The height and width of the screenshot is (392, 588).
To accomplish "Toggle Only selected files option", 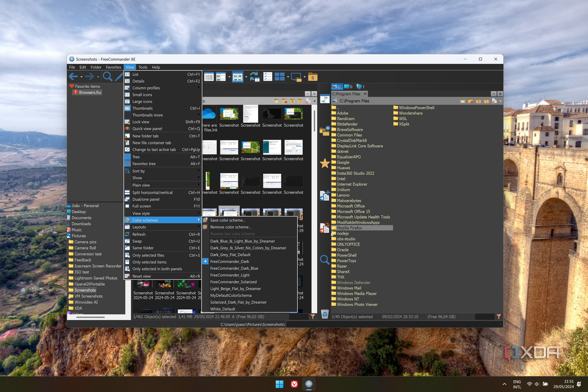I will point(163,255).
